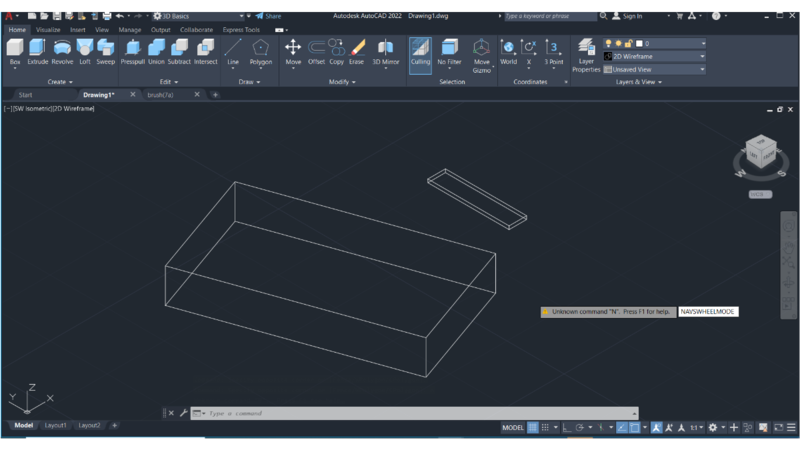Toggle Culling selection mode
The width and height of the screenshot is (800, 450).
pyautogui.click(x=420, y=51)
